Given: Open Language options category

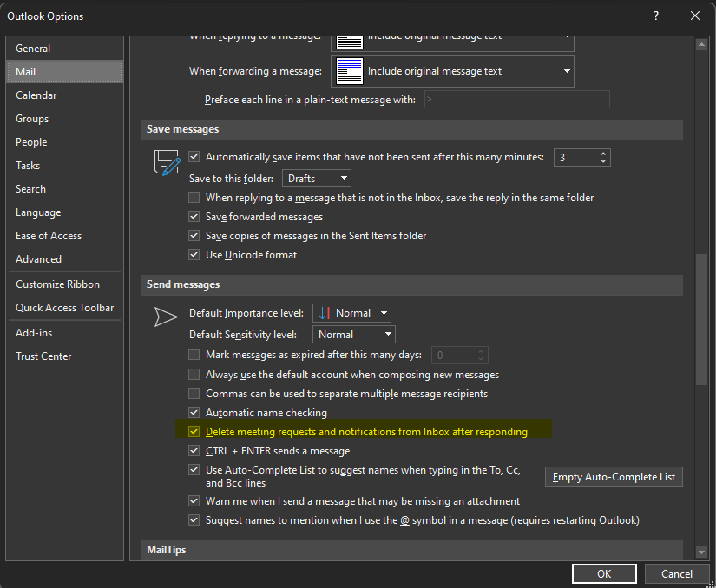Looking at the screenshot, I should click(64, 212).
